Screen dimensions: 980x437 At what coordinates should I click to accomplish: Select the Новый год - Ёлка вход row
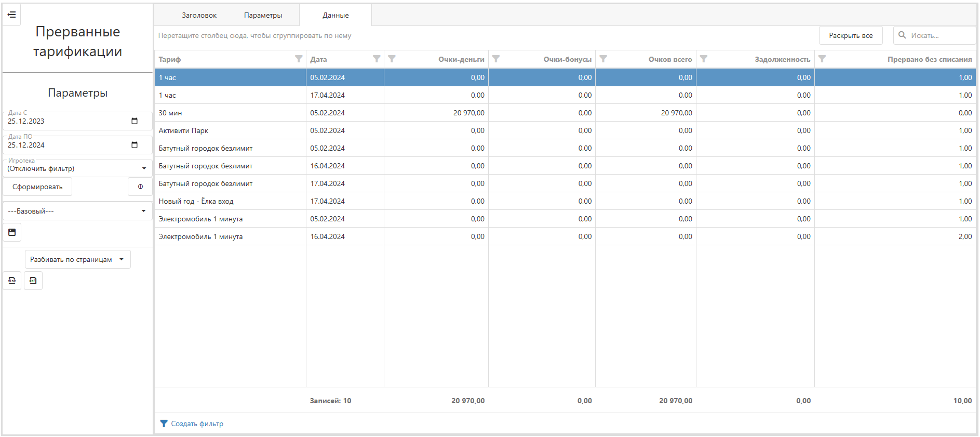pos(565,201)
